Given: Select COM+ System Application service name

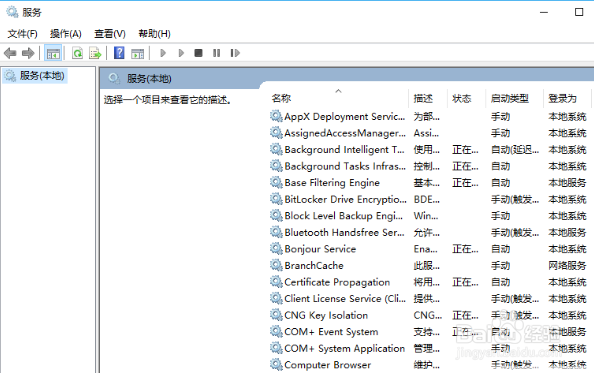Looking at the screenshot, I should pos(345,349).
